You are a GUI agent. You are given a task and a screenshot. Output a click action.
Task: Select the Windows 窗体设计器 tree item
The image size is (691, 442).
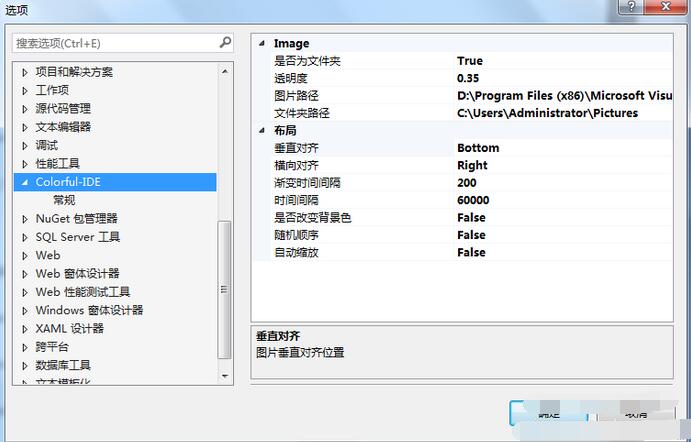(89, 310)
